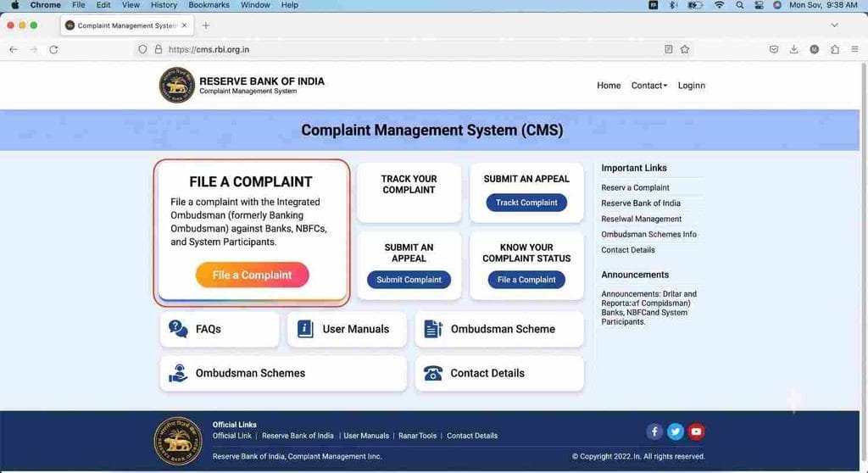Open the File menu
868x473 pixels.
click(x=79, y=5)
